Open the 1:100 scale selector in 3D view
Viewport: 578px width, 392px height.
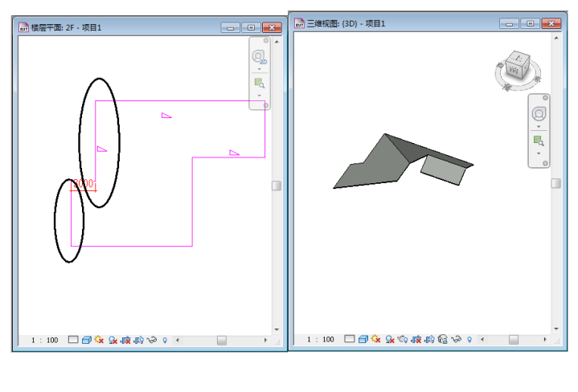pos(322,340)
